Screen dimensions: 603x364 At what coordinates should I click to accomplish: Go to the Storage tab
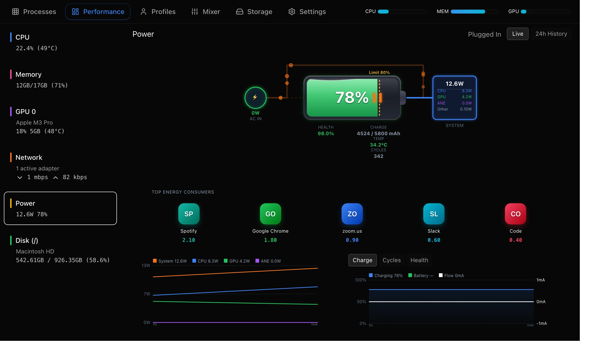coord(254,12)
